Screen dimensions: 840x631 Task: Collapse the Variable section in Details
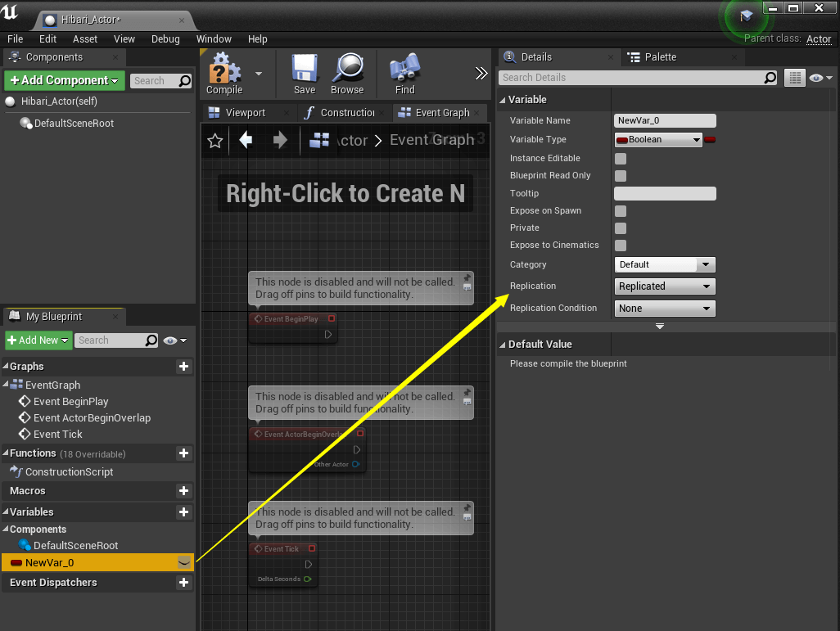coord(503,100)
